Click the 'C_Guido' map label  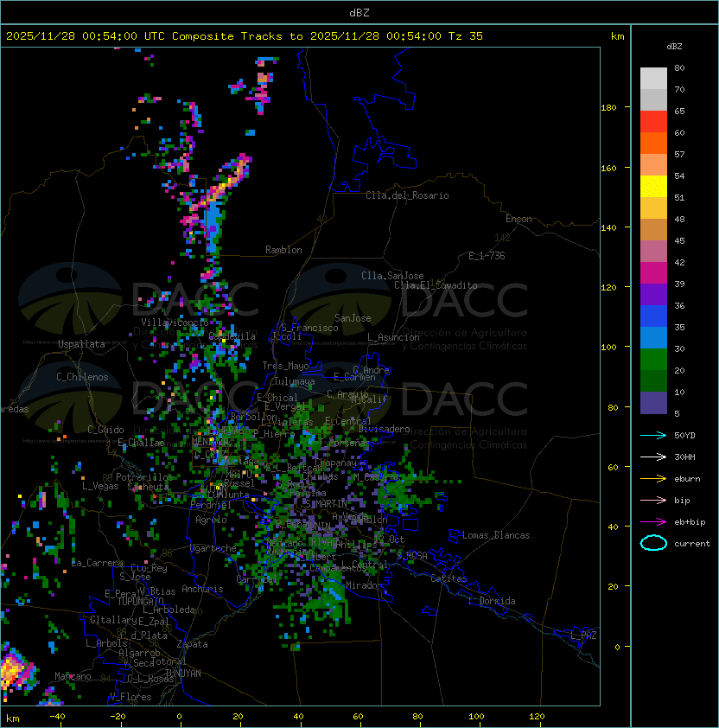(x=105, y=430)
